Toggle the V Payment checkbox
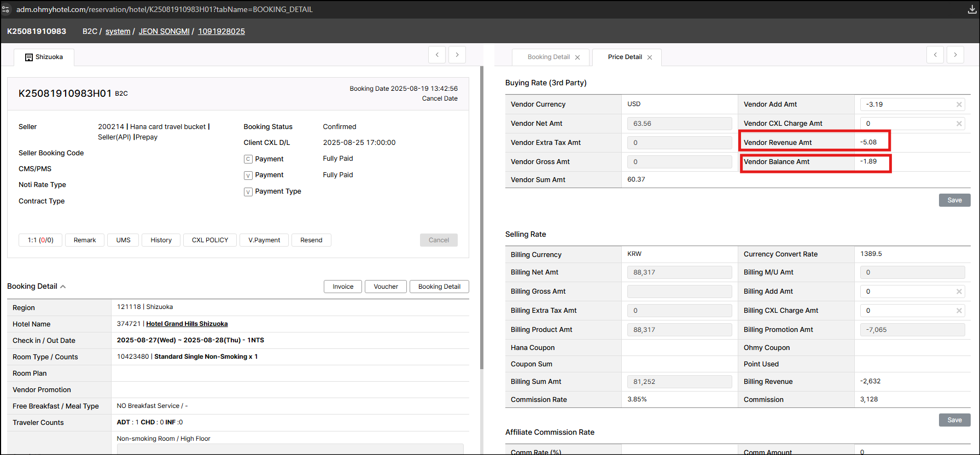This screenshot has height=455, width=980. [248, 176]
